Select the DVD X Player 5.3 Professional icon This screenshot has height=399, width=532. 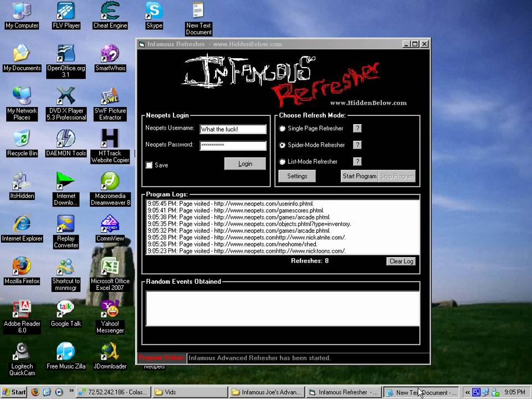[66, 104]
